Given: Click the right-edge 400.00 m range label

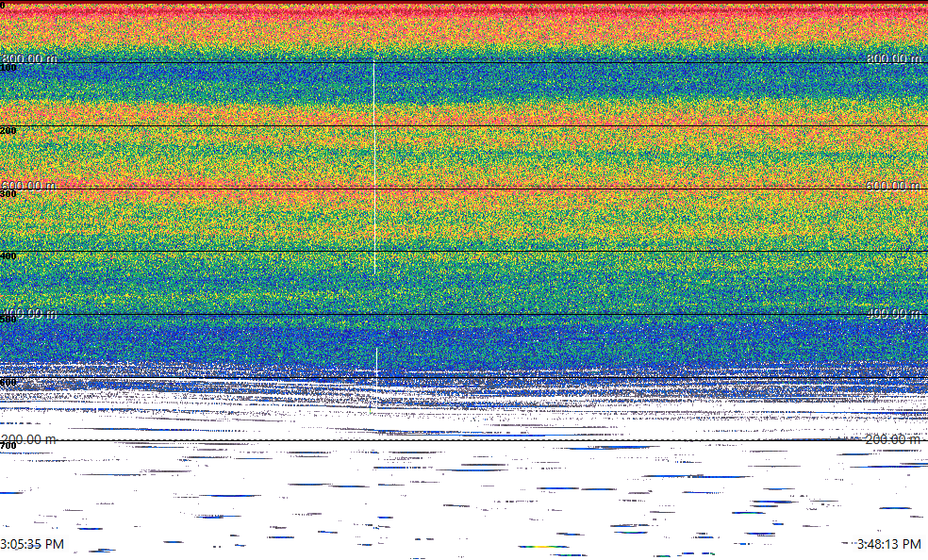Looking at the screenshot, I should pyautogui.click(x=894, y=313).
